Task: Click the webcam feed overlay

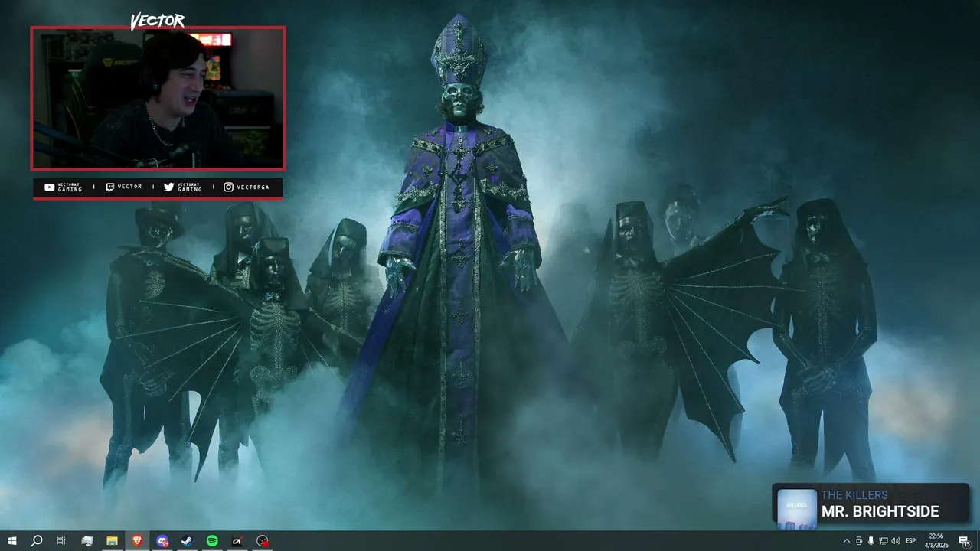Action: point(158,98)
